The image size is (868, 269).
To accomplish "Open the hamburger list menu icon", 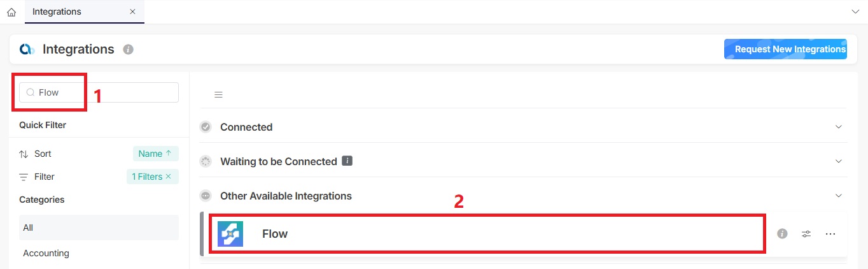I will [x=218, y=95].
